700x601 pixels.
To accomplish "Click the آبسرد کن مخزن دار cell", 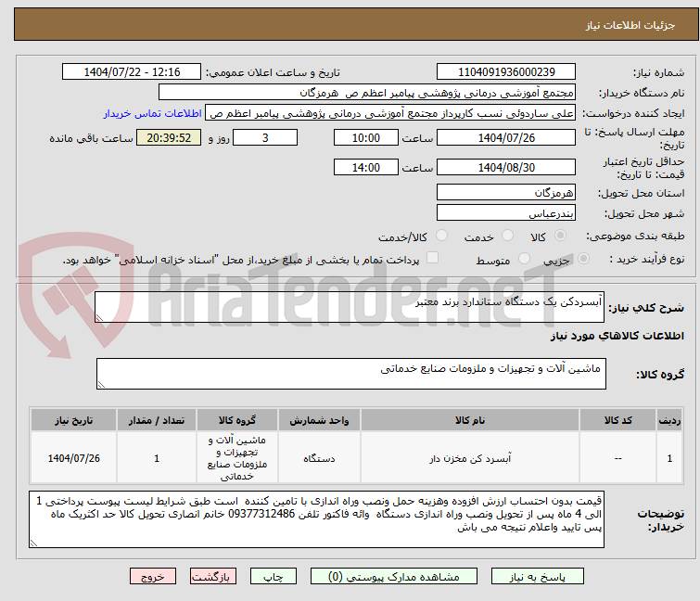I will 470,458.
